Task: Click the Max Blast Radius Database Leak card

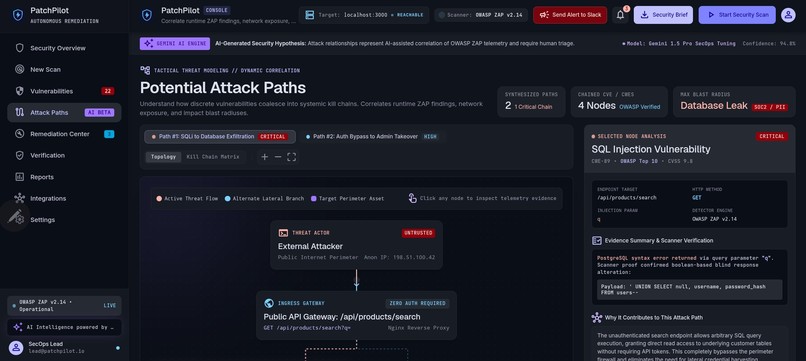Action: point(734,102)
